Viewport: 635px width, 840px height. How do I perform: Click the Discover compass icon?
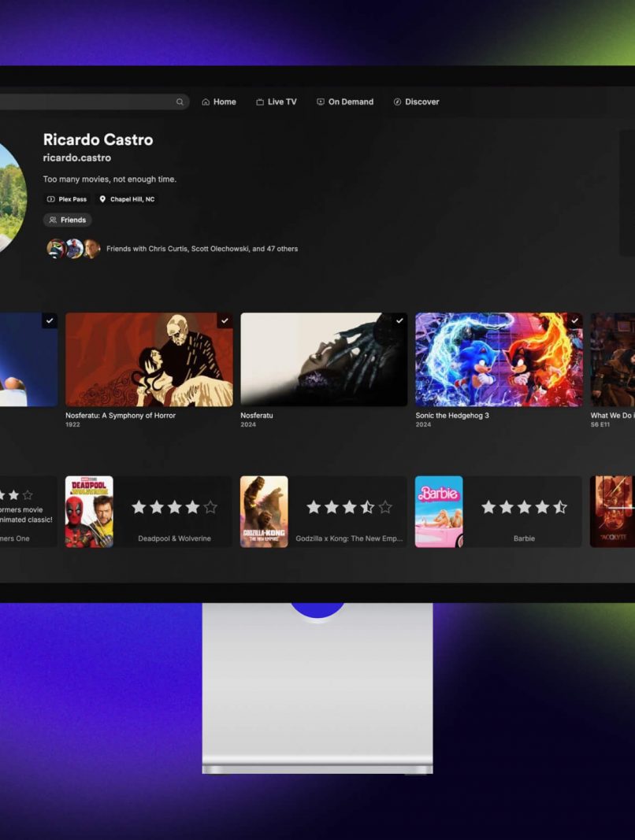point(397,102)
